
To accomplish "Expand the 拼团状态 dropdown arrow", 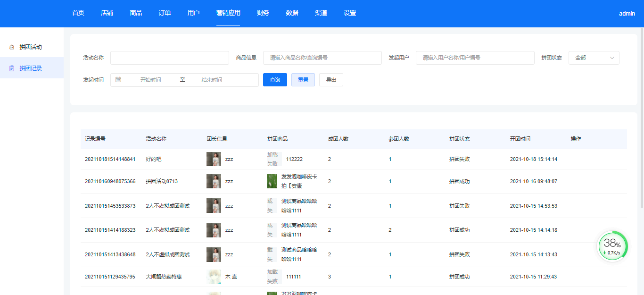I will (x=612, y=58).
